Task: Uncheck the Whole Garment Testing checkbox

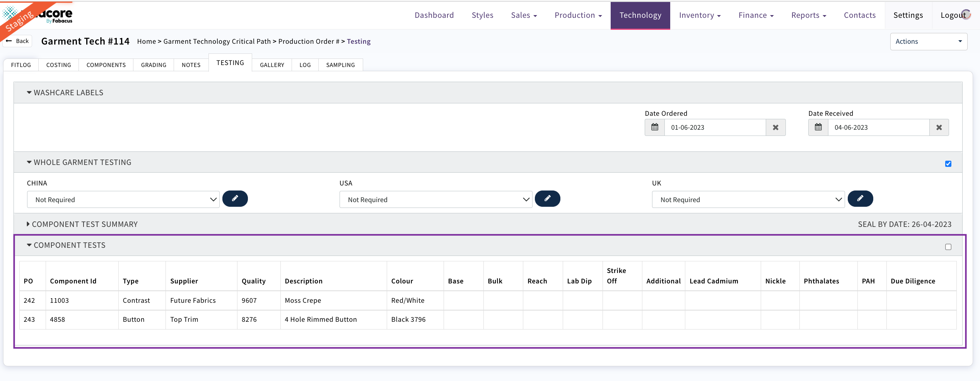Action: coord(948,164)
